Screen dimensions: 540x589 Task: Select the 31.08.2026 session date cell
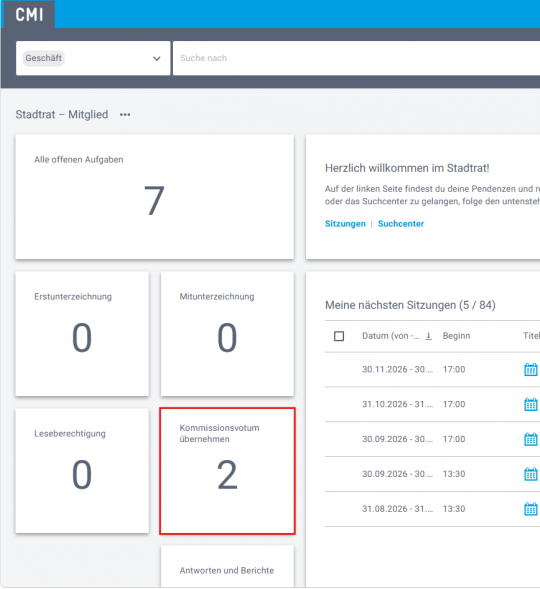(x=398, y=509)
